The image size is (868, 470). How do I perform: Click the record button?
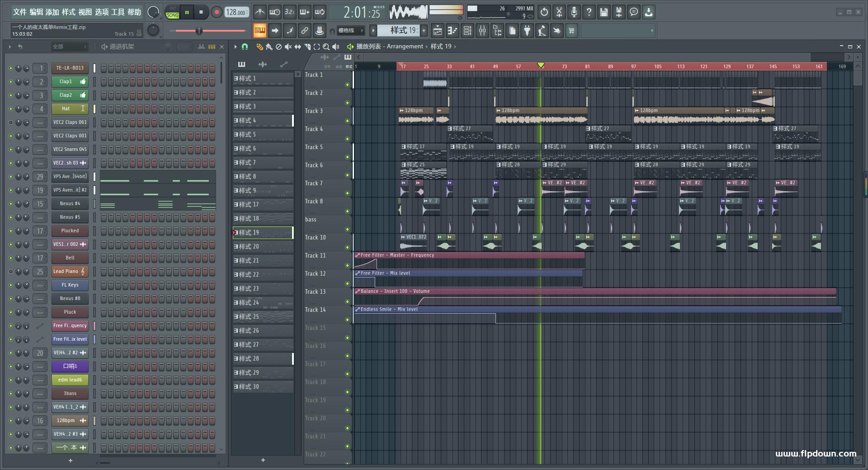click(x=217, y=12)
